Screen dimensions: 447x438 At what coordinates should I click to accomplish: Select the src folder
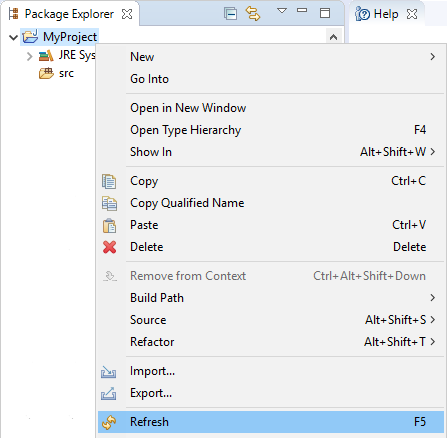[66, 73]
